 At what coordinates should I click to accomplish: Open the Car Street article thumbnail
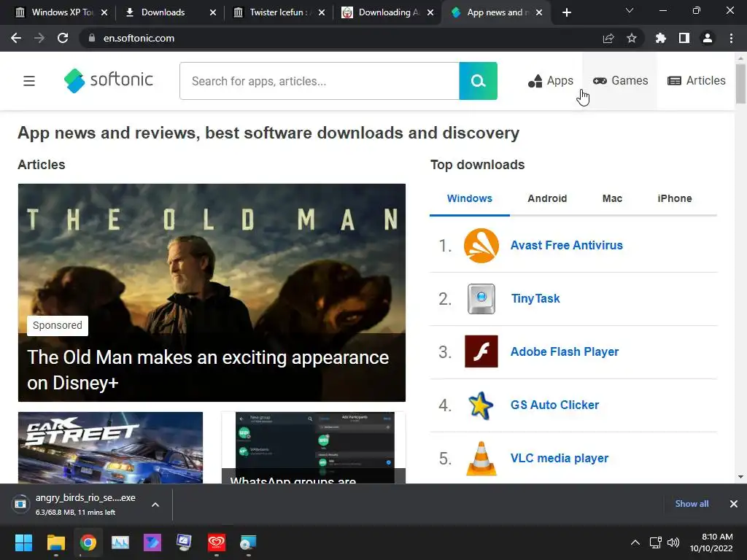click(x=111, y=448)
